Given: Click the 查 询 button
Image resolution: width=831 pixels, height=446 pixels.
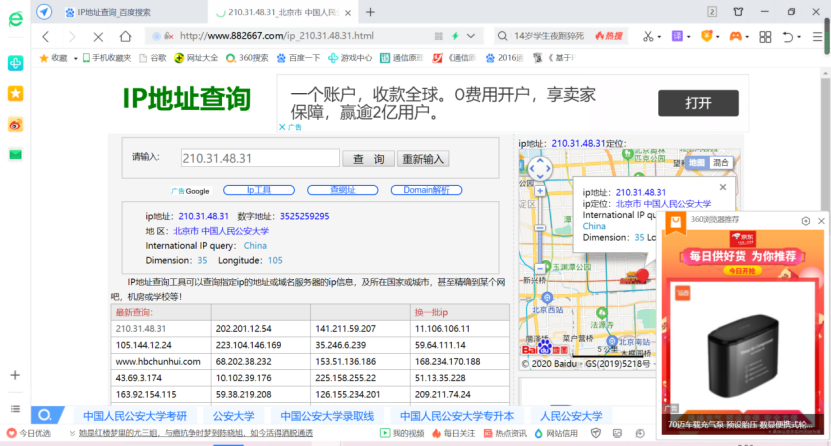Looking at the screenshot, I should [368, 159].
